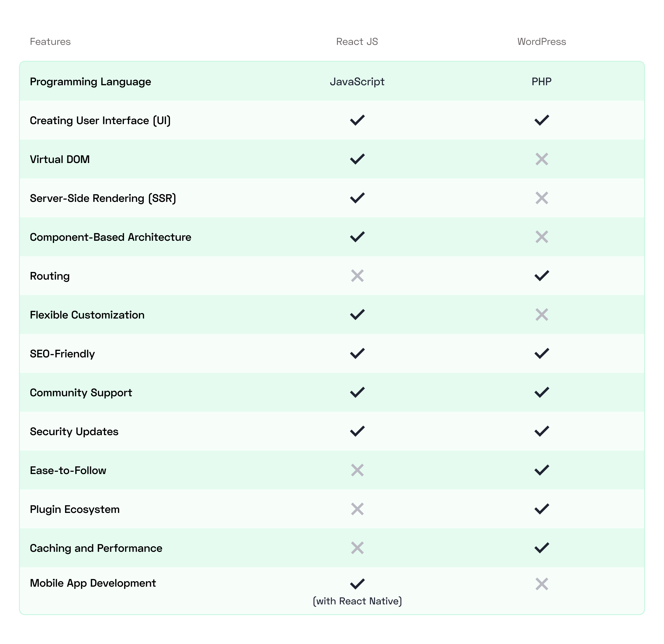
Task: Click the Features column header
Action: click(x=50, y=42)
